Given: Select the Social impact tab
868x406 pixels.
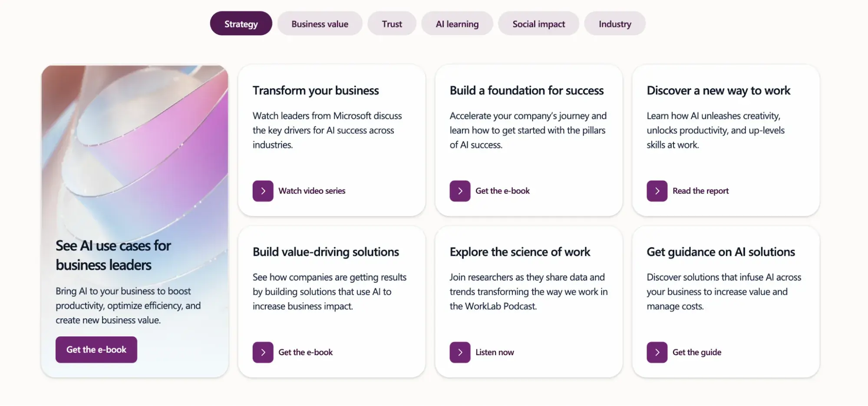Looking at the screenshot, I should 538,24.
